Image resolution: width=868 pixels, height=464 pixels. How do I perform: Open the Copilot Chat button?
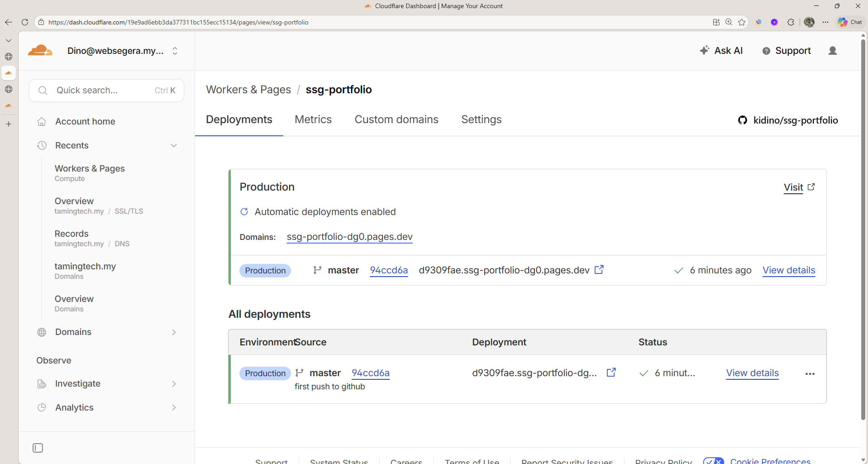pos(850,22)
